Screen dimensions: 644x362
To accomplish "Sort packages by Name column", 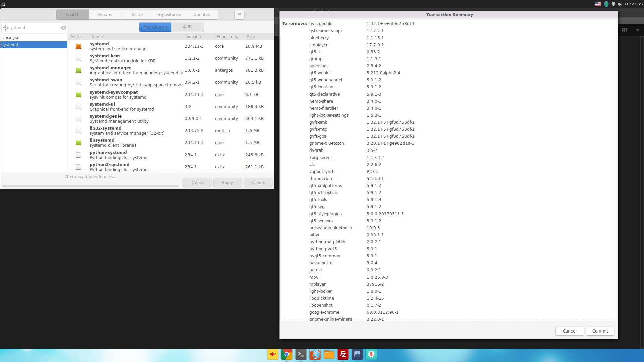I will pos(97,37).
